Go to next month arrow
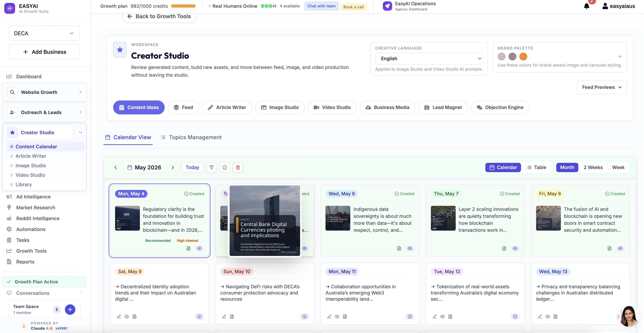644x333 pixels. tap(172, 167)
